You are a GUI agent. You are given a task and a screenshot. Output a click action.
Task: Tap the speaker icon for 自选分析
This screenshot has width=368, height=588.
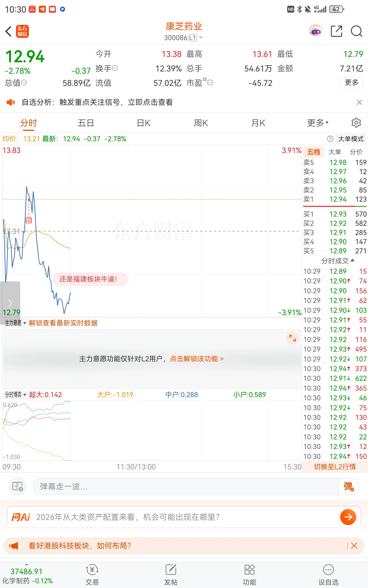(x=11, y=102)
